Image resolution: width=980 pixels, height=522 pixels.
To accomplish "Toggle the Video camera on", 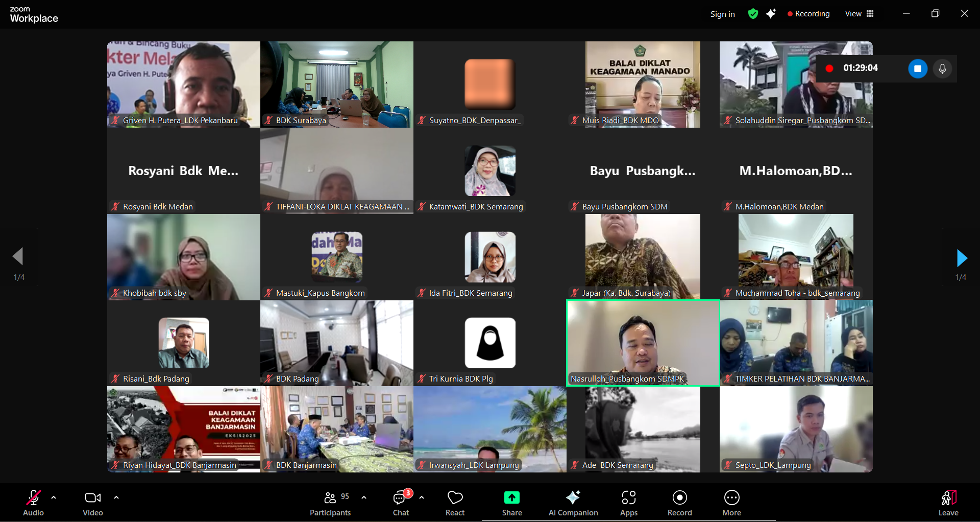I will pyautogui.click(x=92, y=503).
